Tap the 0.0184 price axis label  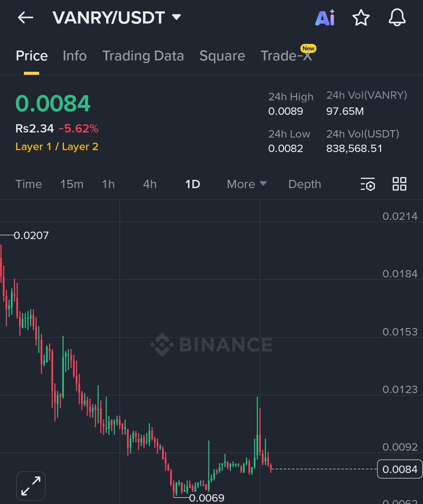400,274
